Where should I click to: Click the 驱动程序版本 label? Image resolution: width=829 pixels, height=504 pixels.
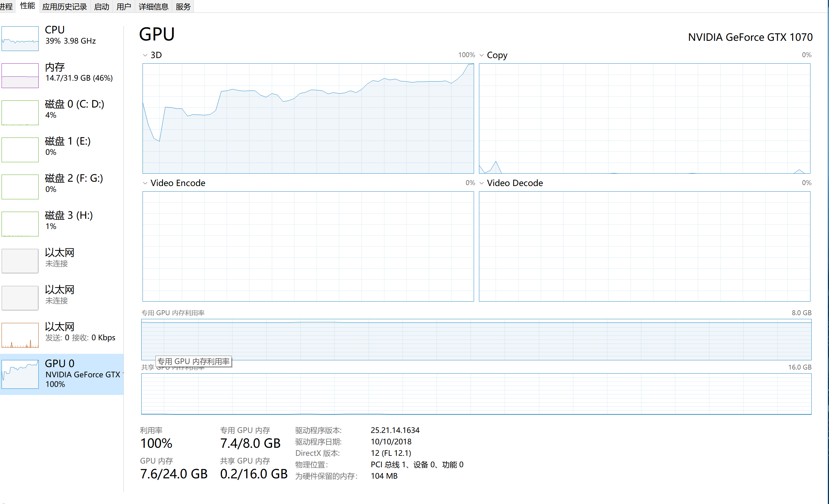pos(318,430)
